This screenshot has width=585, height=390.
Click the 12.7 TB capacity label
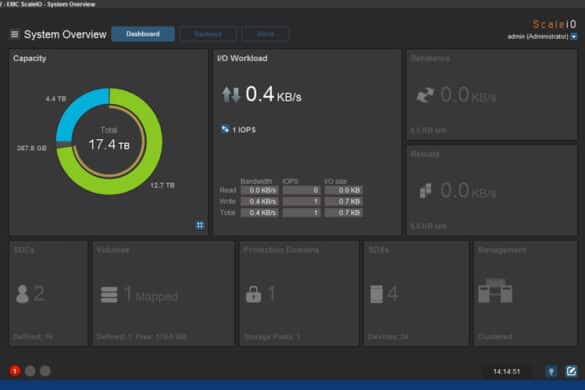click(162, 185)
